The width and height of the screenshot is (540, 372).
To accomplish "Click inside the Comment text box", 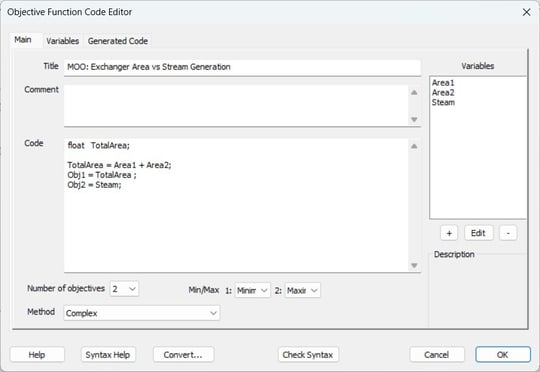I will click(x=236, y=105).
